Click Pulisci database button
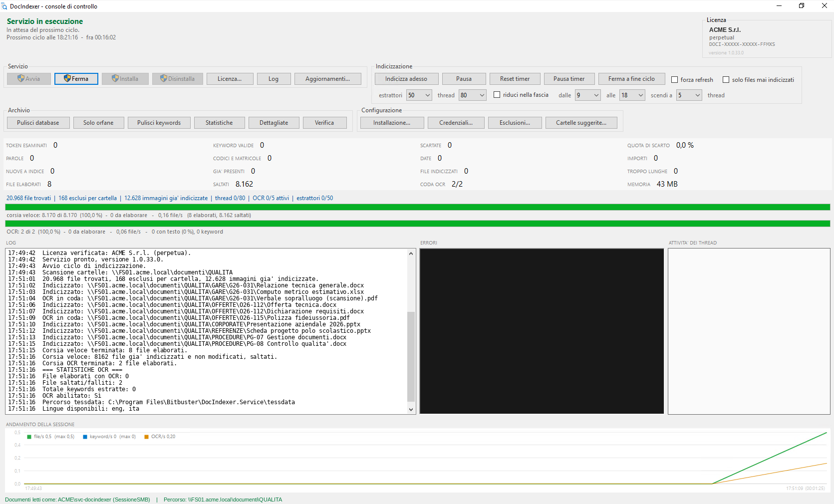834x504 pixels. click(x=38, y=123)
